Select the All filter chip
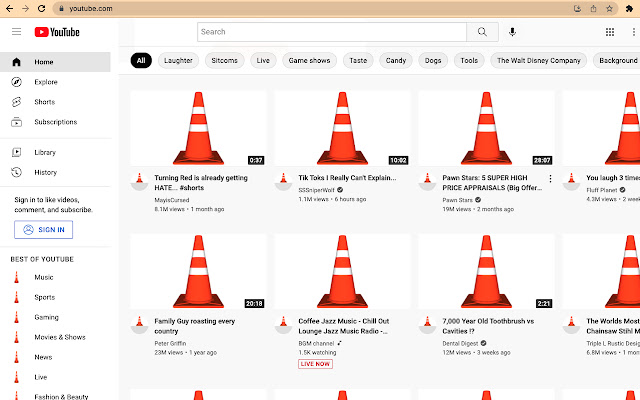Screen dimensions: 640x400 [x=141, y=60]
